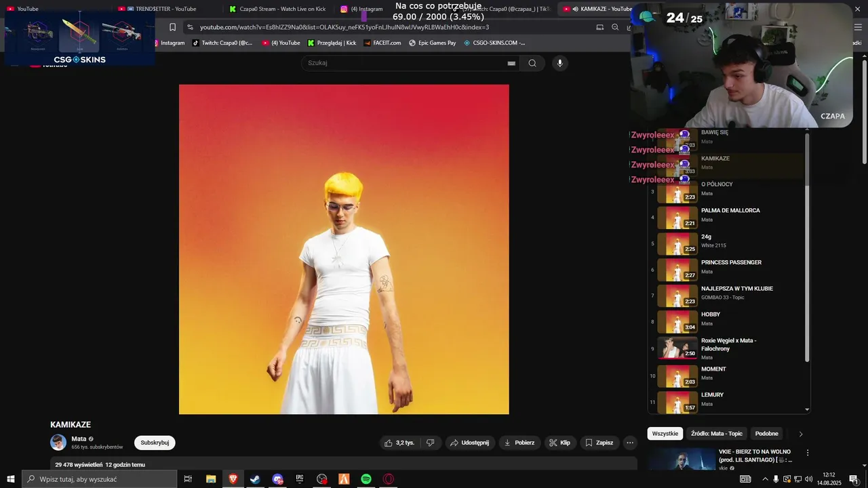Play MOMENT from the playlist
The height and width of the screenshot is (488, 868).
tap(727, 375)
